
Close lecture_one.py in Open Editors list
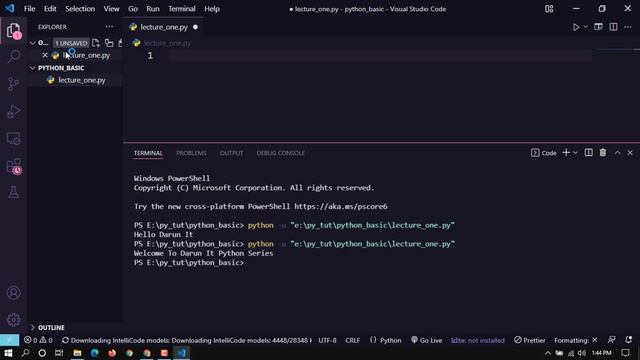click(x=45, y=55)
